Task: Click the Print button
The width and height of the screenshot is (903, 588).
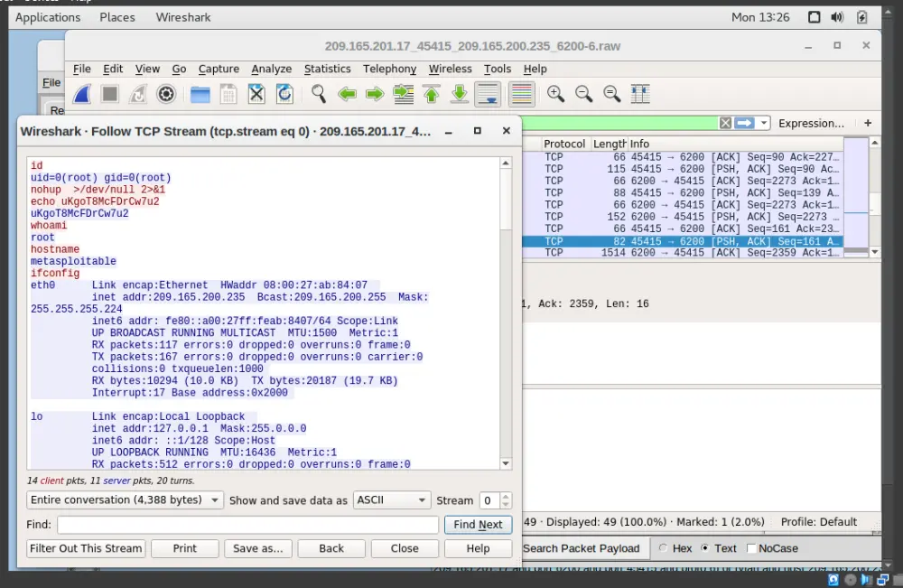Action: tap(184, 548)
